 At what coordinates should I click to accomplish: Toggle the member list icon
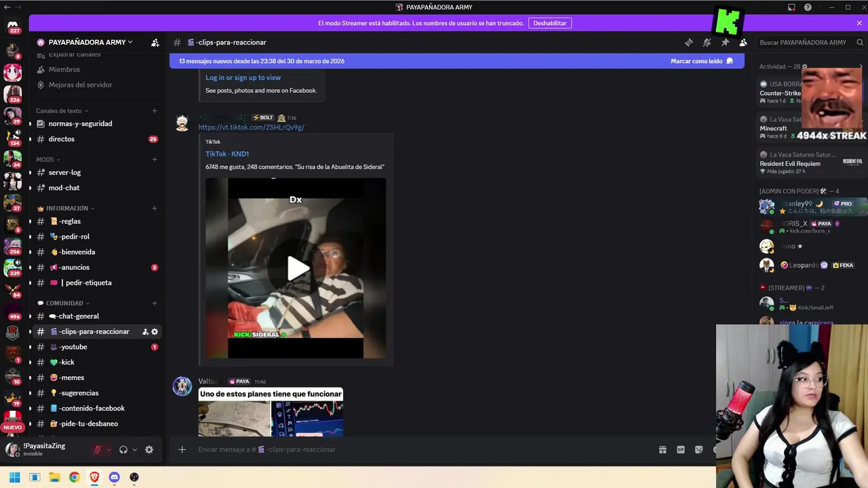(x=743, y=42)
